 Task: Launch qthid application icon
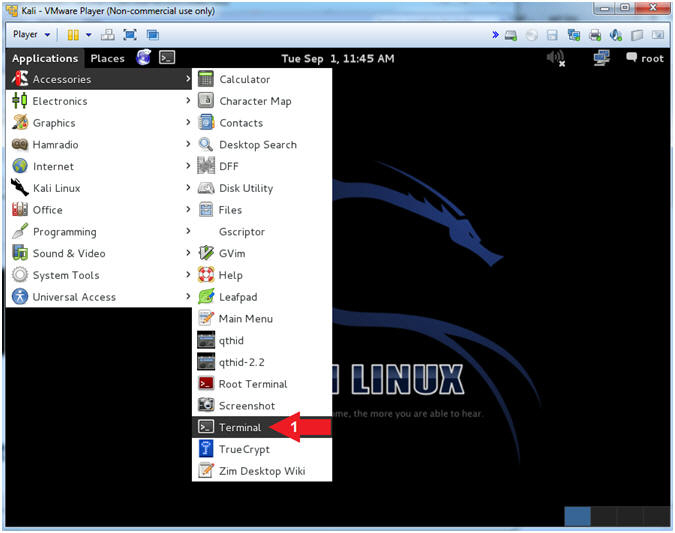(x=206, y=340)
